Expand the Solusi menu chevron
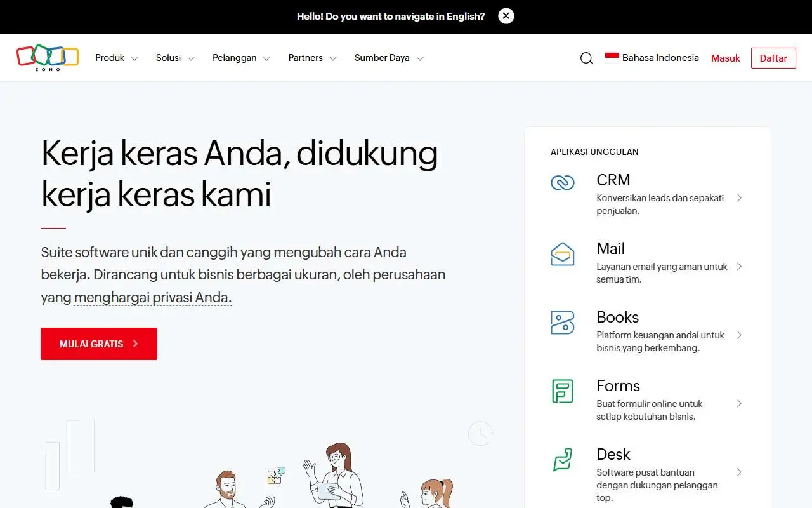Screen dimensions: 812x508 tap(191, 58)
